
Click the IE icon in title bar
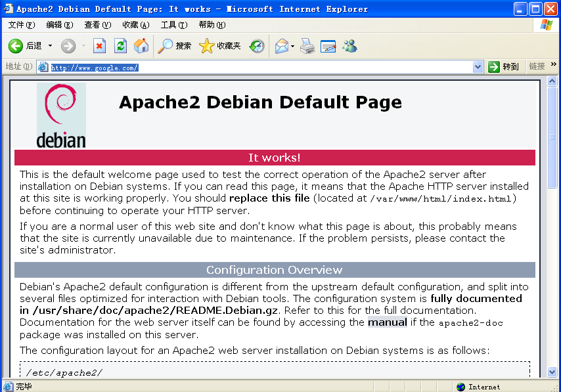click(9, 9)
